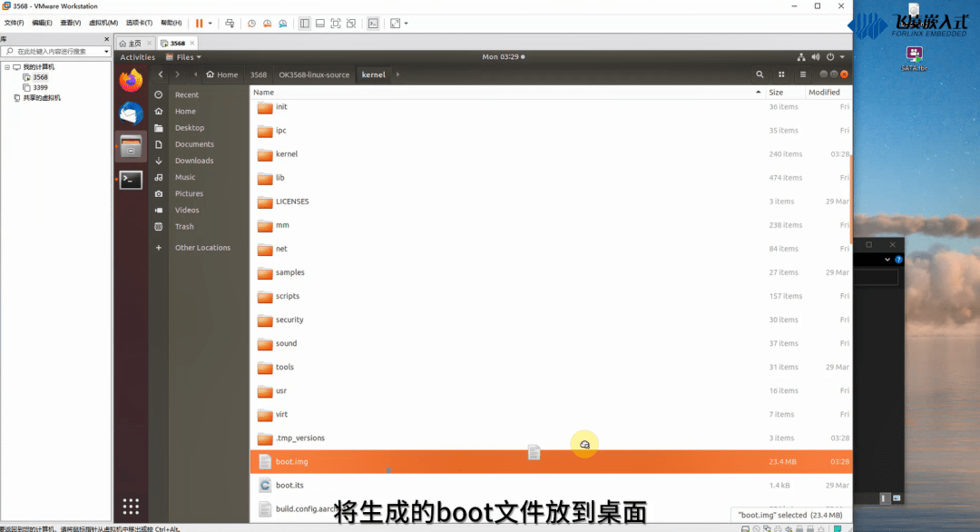Click the volume icon in the Ubuntu top bar
The image size is (980, 532).
click(x=816, y=56)
